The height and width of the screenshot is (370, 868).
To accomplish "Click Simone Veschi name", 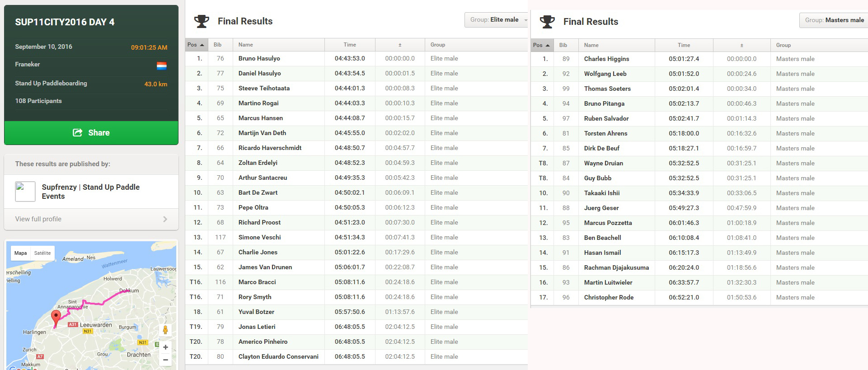I will coord(260,237).
